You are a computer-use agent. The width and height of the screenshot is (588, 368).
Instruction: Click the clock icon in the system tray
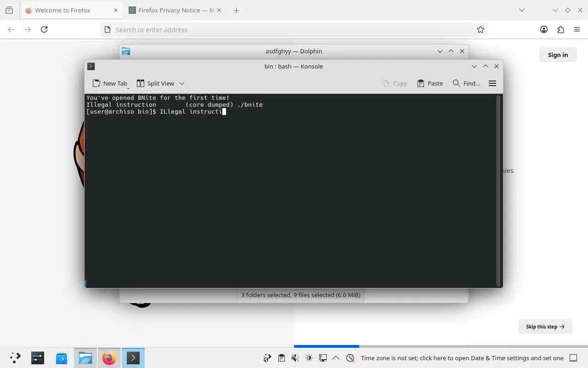tap(351, 358)
